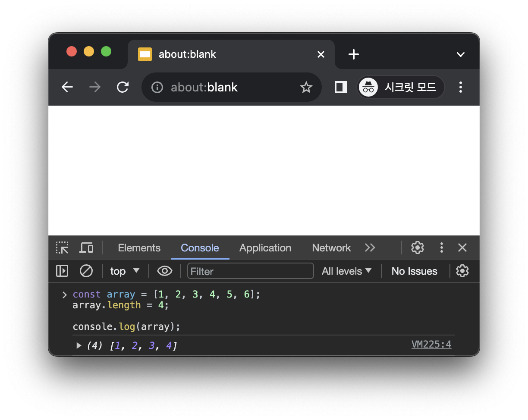Click the forward navigation arrow

94,88
